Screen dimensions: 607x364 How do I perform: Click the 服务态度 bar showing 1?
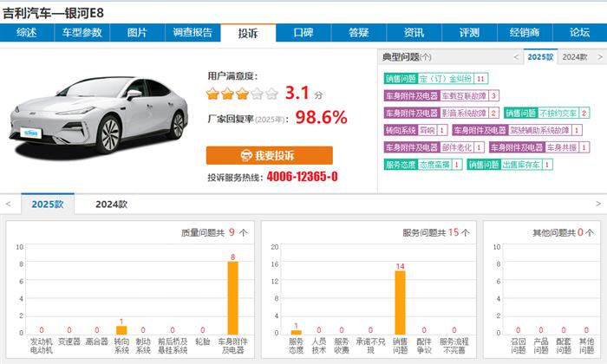click(x=297, y=332)
